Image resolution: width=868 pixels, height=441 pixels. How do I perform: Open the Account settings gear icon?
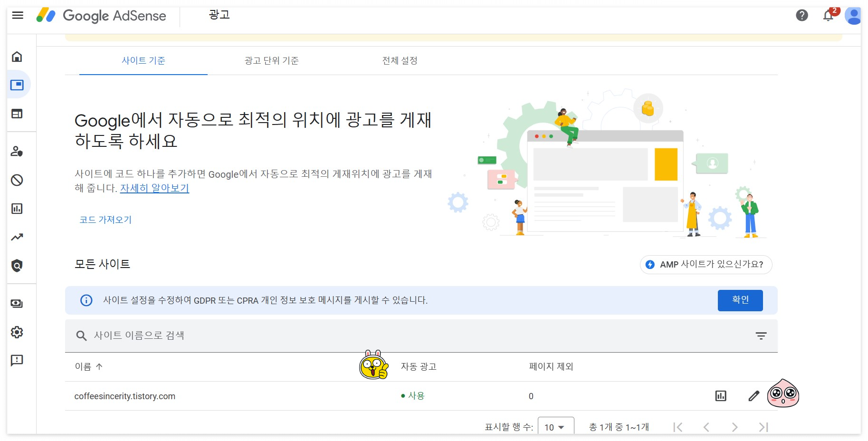[17, 332]
